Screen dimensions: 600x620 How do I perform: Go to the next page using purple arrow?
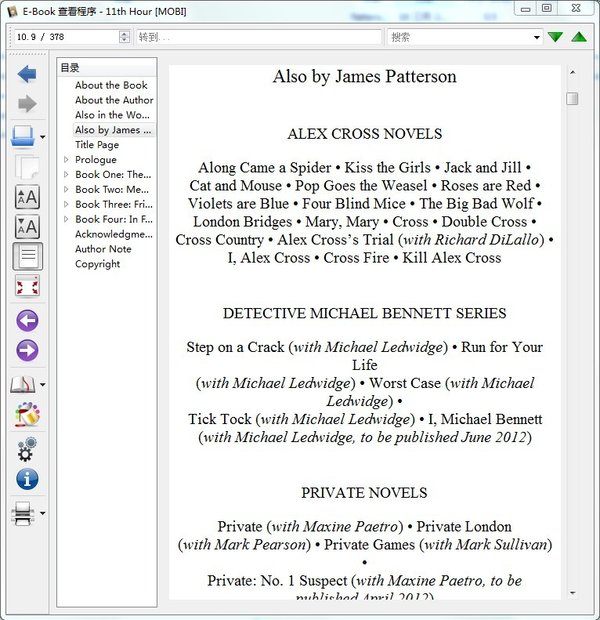[27, 351]
